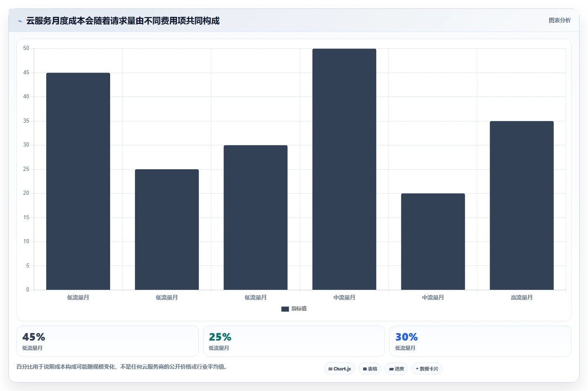The width and height of the screenshot is (588, 391).
Task: Click the icon beside the chart title
Action: point(20,21)
